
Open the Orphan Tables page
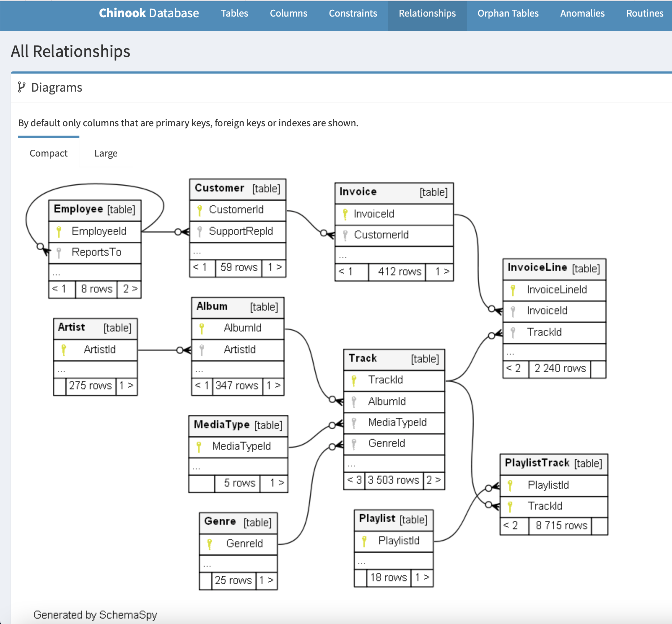tap(508, 13)
